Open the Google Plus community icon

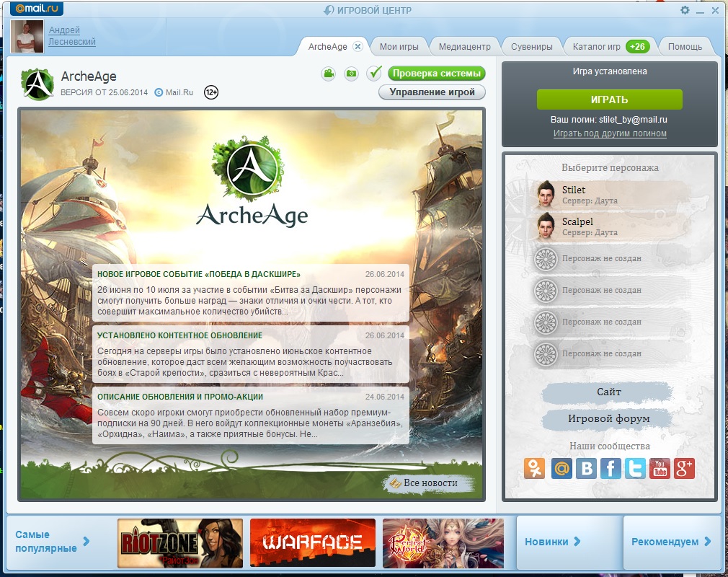pos(684,468)
